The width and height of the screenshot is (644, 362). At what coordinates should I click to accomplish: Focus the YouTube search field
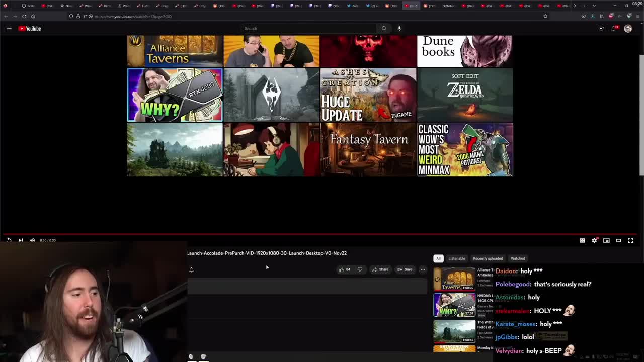(x=308, y=29)
